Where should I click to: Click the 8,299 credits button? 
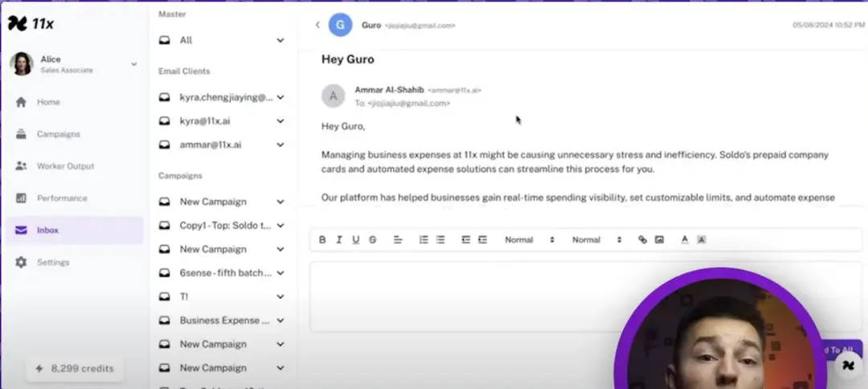[74, 369]
